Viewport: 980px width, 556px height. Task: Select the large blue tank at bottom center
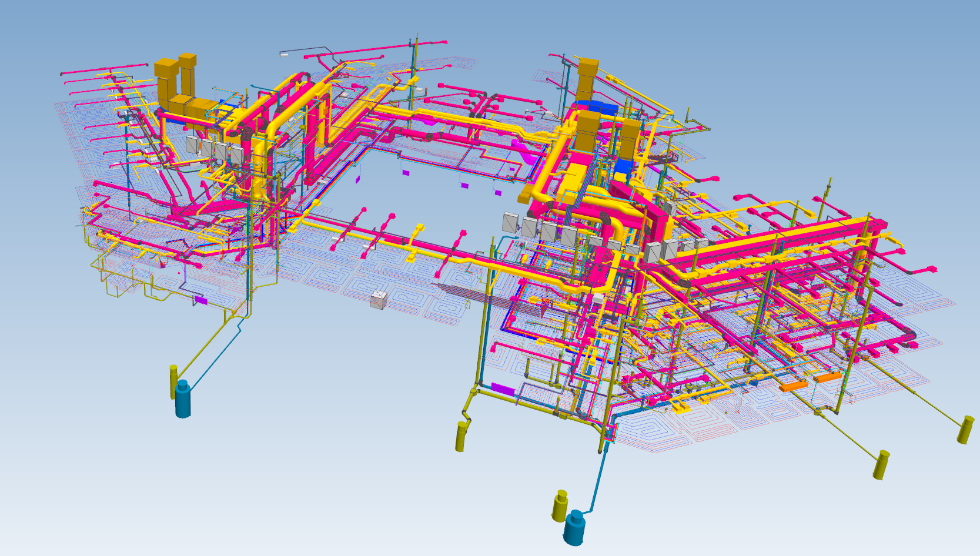[x=574, y=528]
